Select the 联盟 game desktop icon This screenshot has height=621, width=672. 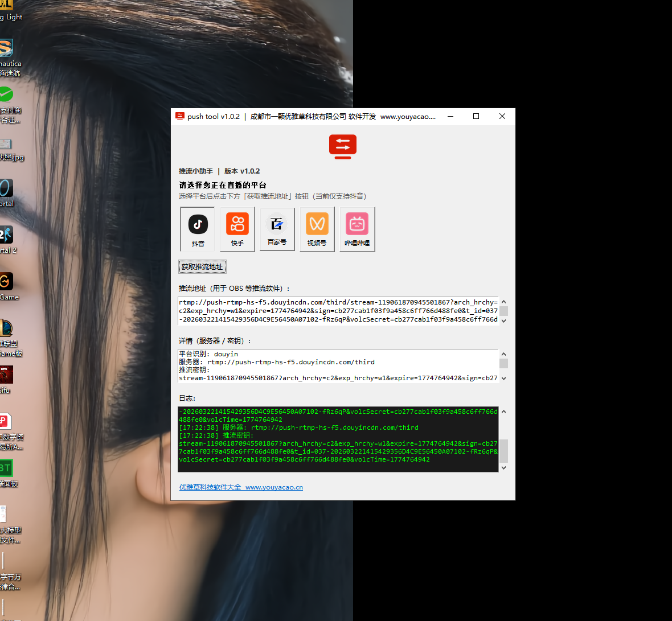10,338
